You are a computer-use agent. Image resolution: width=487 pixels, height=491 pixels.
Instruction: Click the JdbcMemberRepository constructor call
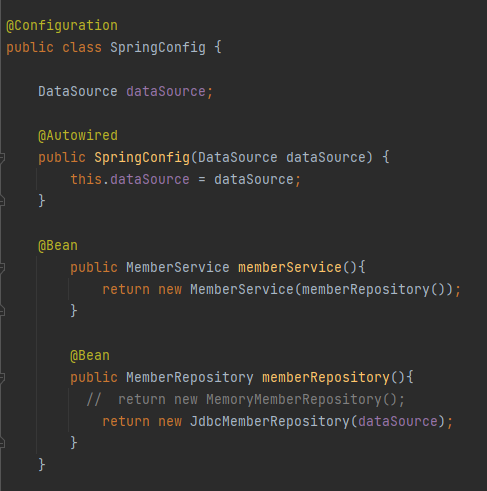click(x=270, y=422)
